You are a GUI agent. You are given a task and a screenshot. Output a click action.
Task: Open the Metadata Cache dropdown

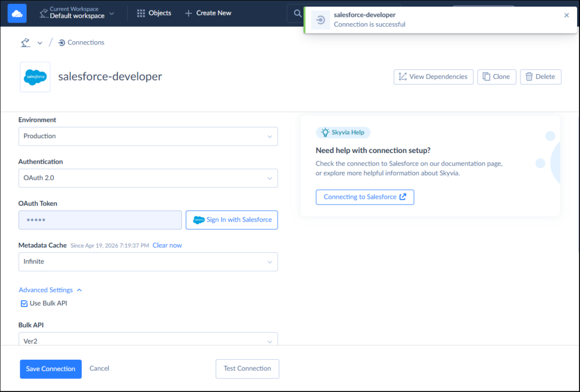tap(148, 262)
